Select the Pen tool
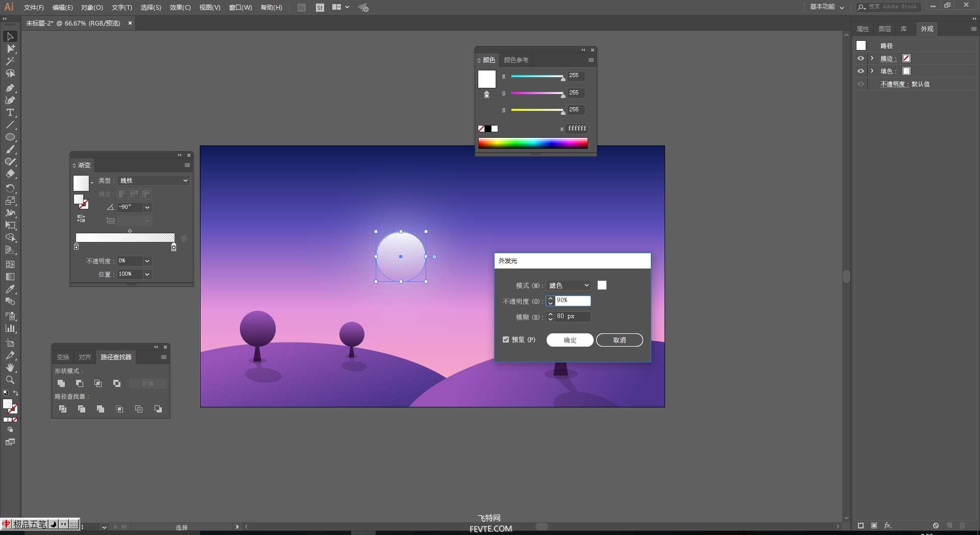 pyautogui.click(x=10, y=88)
